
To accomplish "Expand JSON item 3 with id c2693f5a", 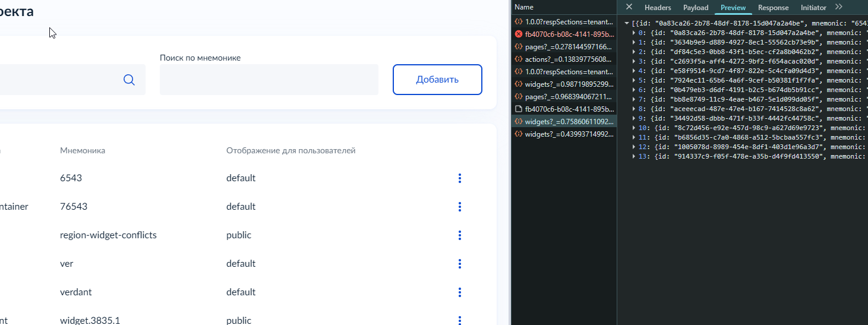I will tap(634, 61).
